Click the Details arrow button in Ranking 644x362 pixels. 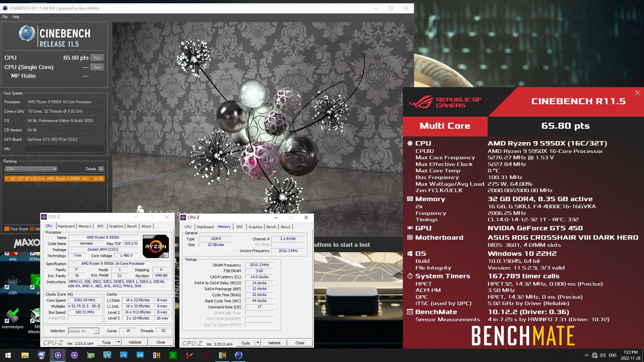point(101,169)
